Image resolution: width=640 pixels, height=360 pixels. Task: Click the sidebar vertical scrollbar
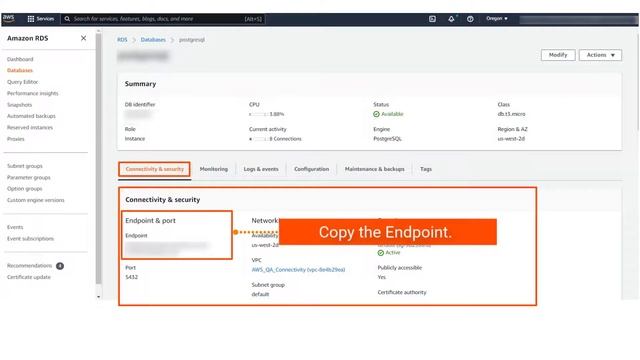click(98, 159)
